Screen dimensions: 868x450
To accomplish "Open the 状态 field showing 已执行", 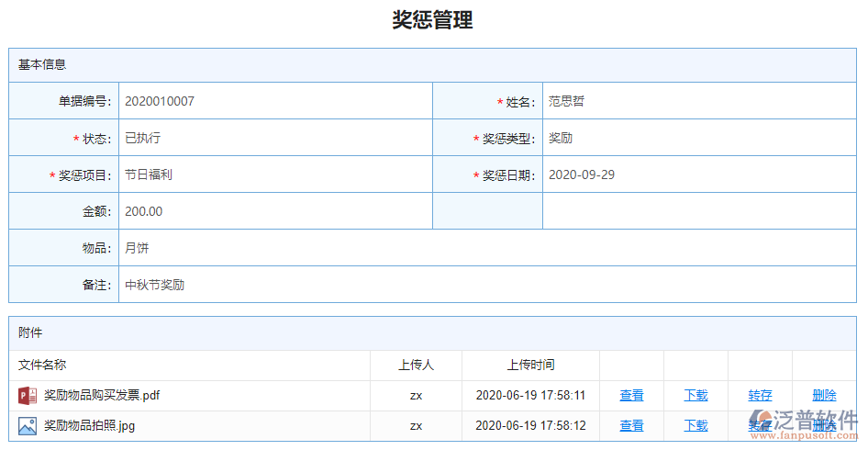I will pos(143,139).
